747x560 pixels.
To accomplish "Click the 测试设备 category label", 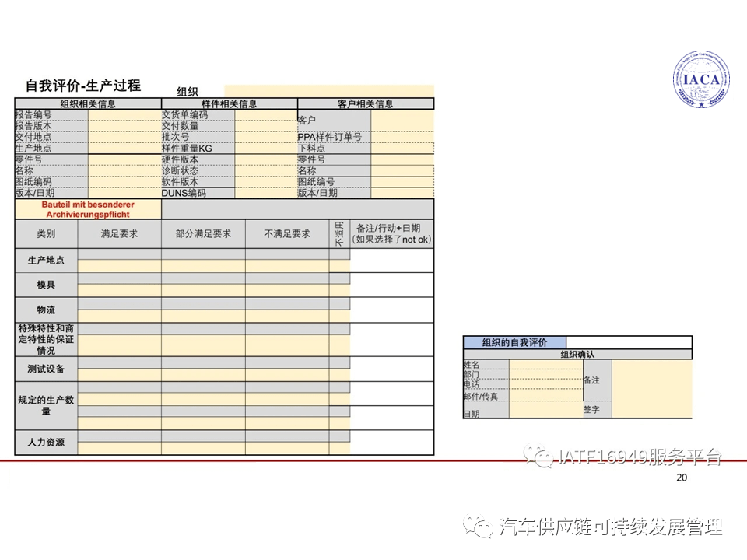I will point(47,369).
